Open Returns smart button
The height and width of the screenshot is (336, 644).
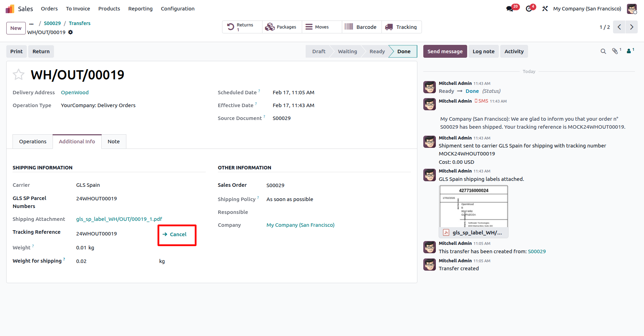[x=242, y=27]
